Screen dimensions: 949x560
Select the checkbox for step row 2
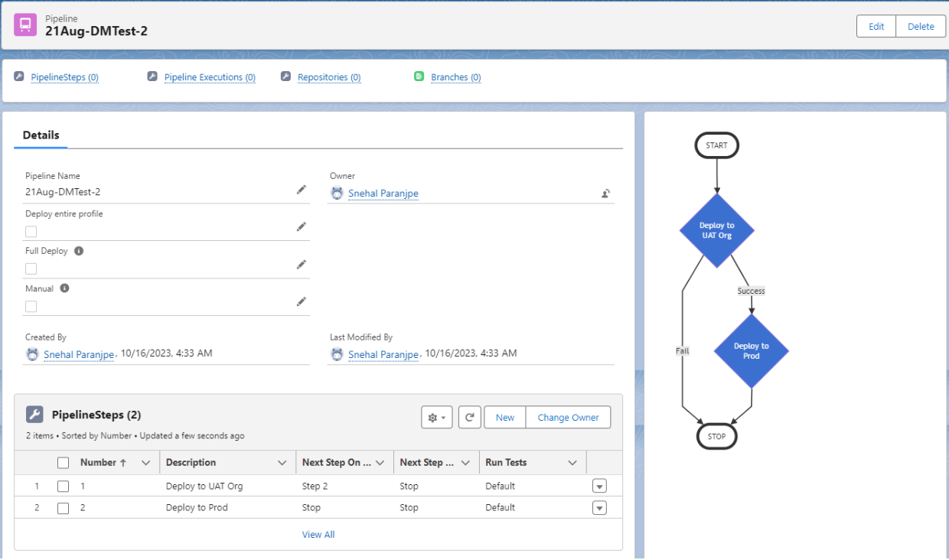64,508
